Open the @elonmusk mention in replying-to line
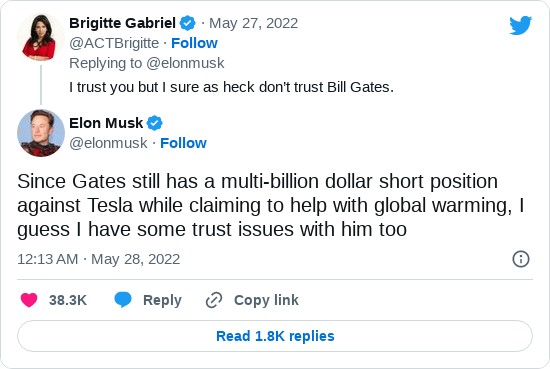 185,63
